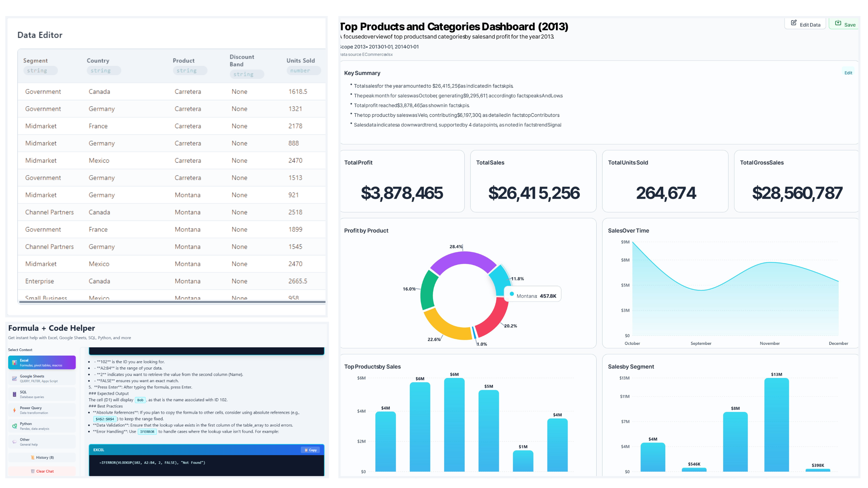Click the Edit Data pencil icon

click(794, 23)
